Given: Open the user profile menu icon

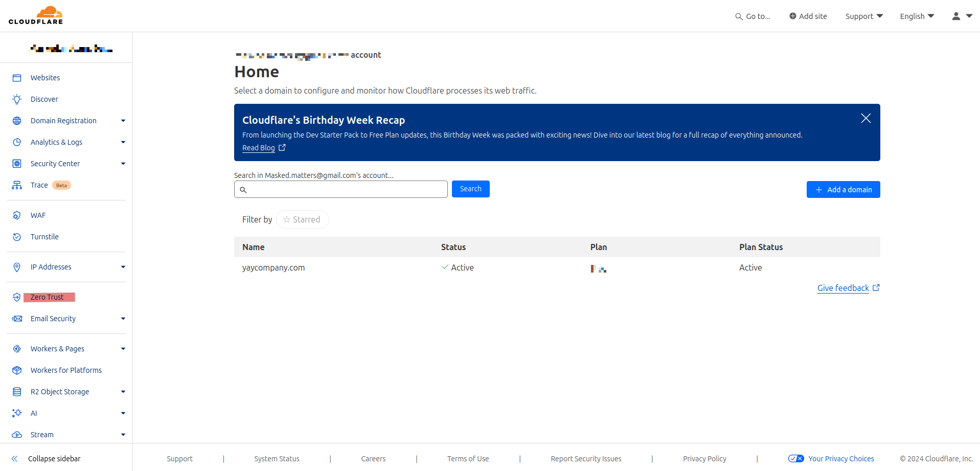Looking at the screenshot, I should [x=956, y=16].
